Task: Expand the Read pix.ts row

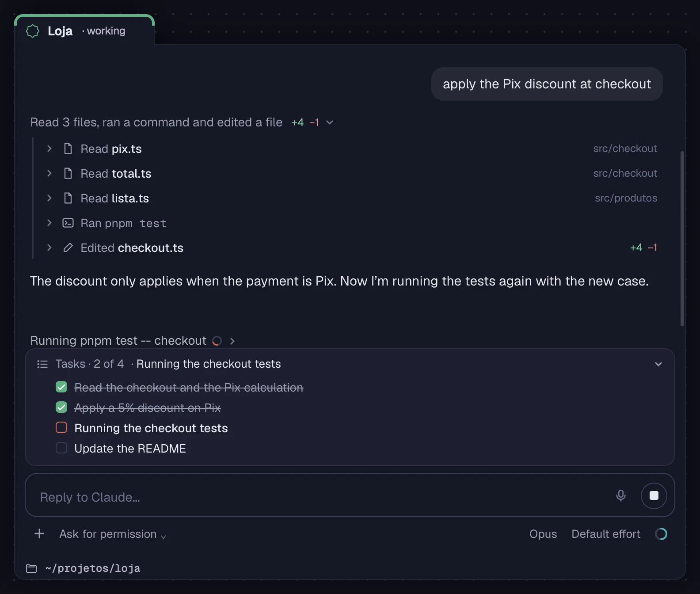Action: [x=49, y=148]
